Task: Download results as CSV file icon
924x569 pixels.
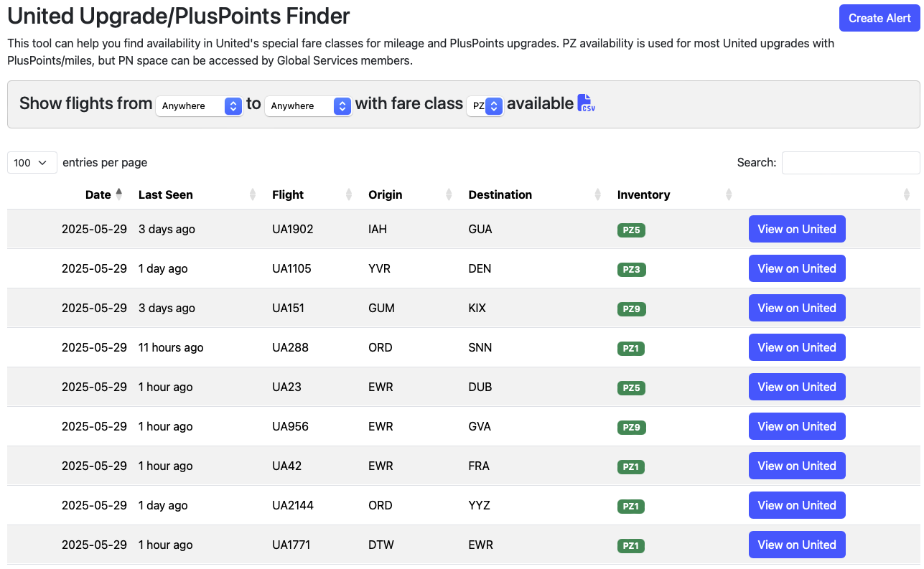Action: [586, 103]
